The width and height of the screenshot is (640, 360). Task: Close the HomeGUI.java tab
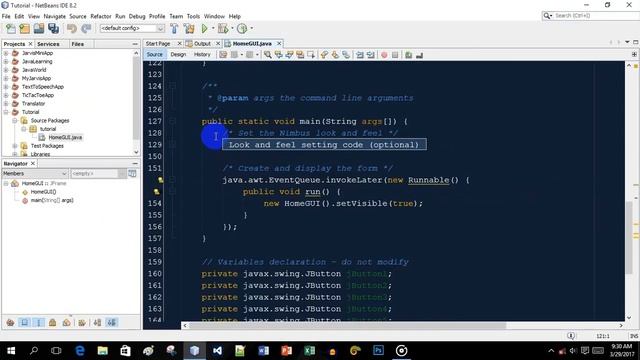point(279,44)
